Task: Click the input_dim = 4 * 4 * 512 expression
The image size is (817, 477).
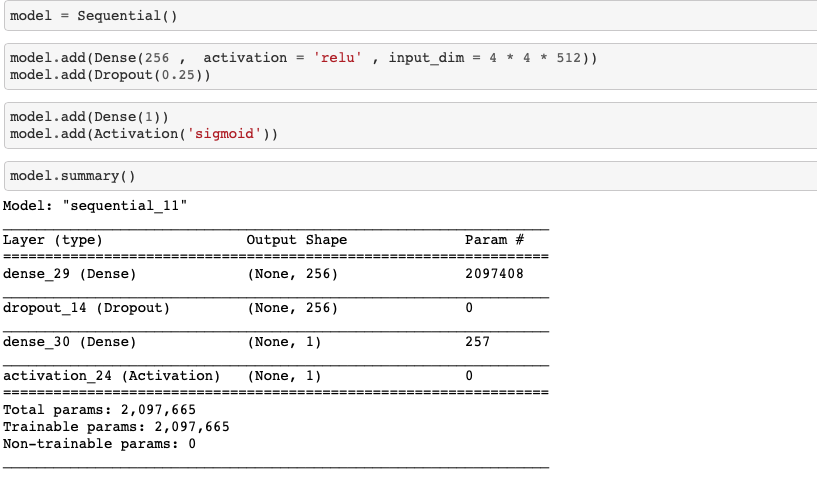Action: click(485, 57)
